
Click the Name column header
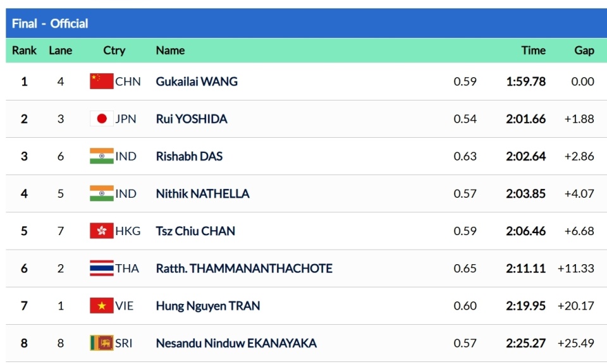pos(170,51)
